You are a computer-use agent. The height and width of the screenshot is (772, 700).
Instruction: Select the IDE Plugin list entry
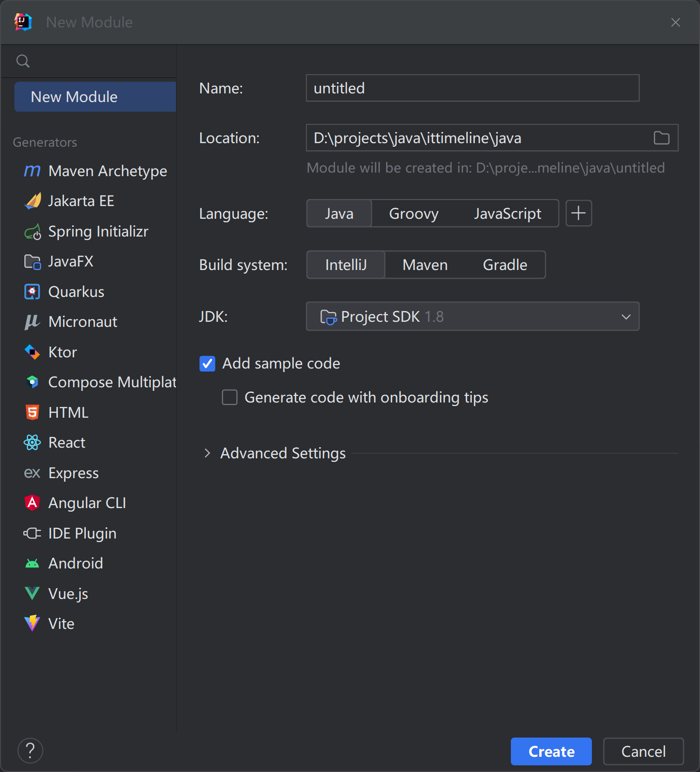tap(95, 533)
